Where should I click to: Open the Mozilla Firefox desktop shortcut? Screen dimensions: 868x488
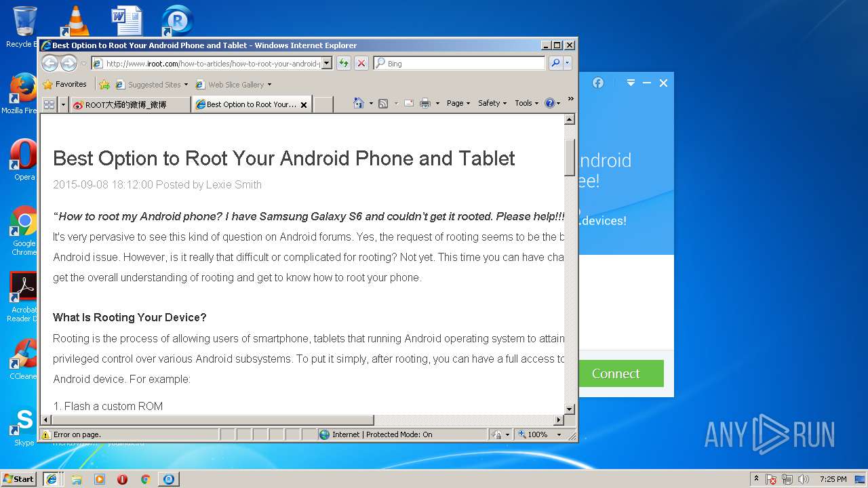click(23, 94)
